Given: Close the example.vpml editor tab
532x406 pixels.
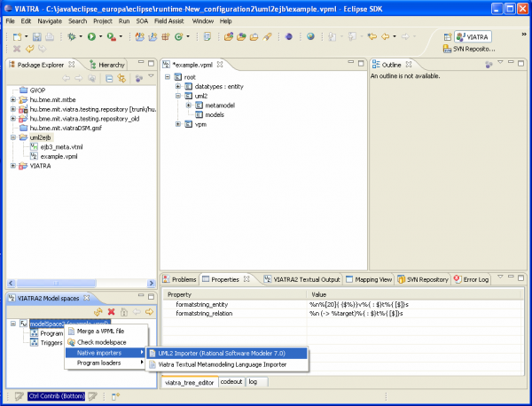Looking at the screenshot, I should 220,65.
